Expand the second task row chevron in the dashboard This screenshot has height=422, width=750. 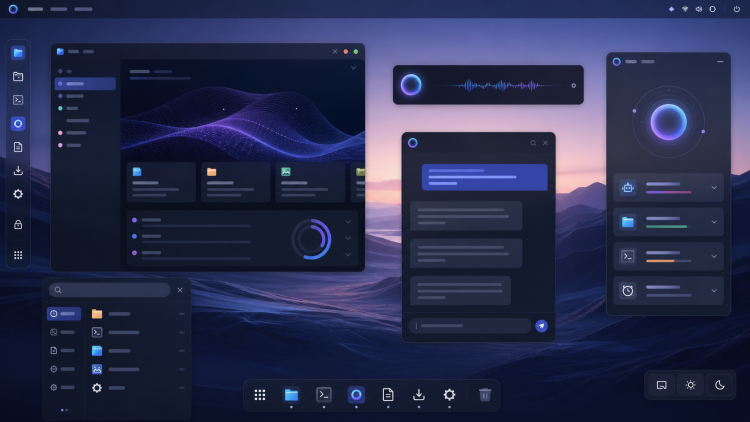tap(348, 238)
